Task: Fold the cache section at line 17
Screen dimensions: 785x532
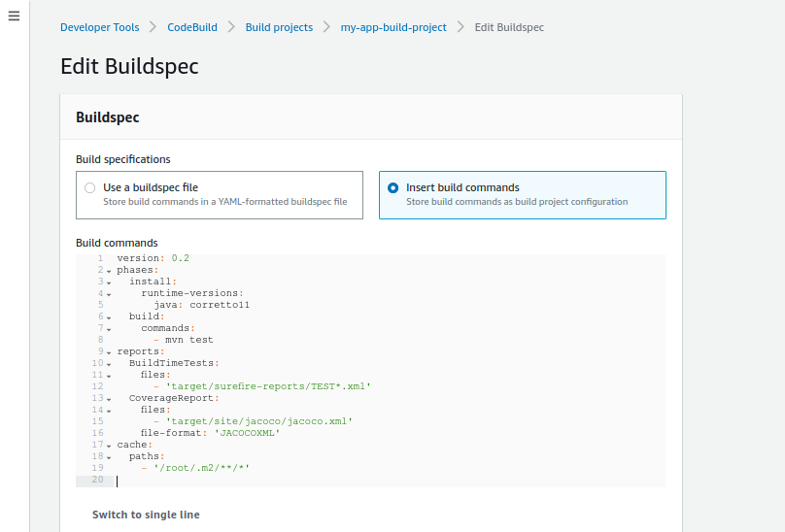Action: pyautogui.click(x=109, y=446)
